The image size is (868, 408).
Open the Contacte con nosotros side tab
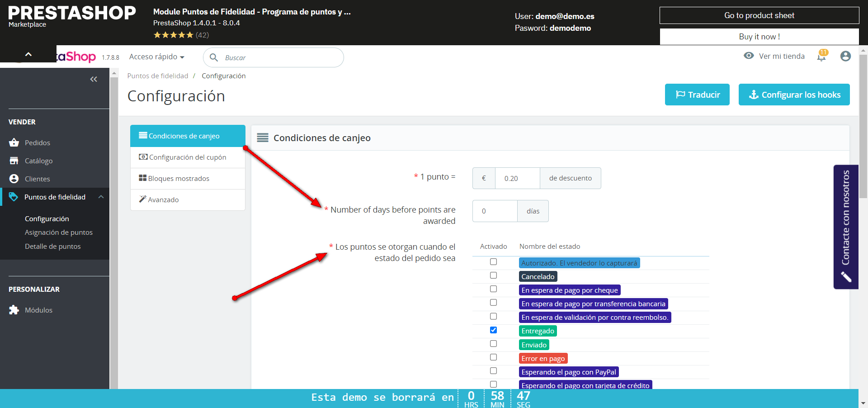846,227
